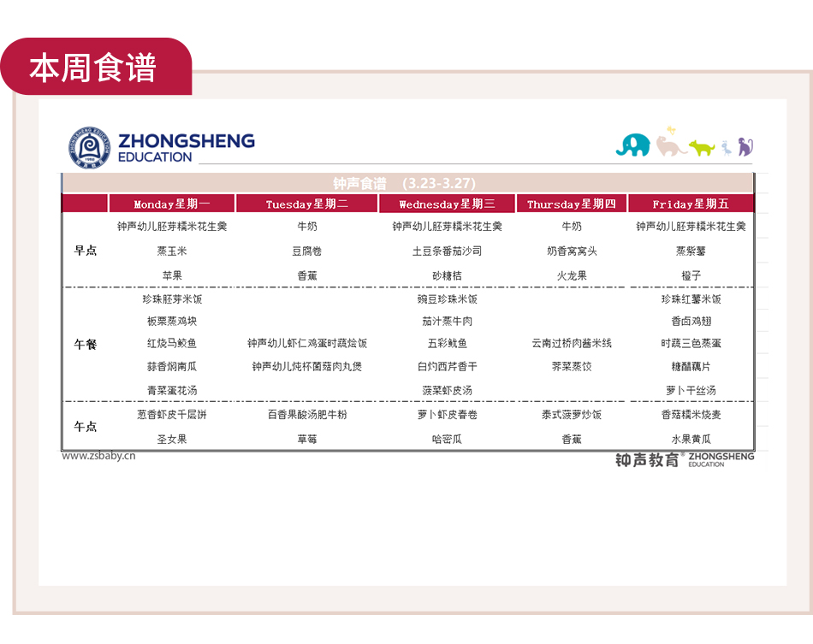Select the Friday星期五 column header
The image size is (813, 644).
click(x=690, y=204)
